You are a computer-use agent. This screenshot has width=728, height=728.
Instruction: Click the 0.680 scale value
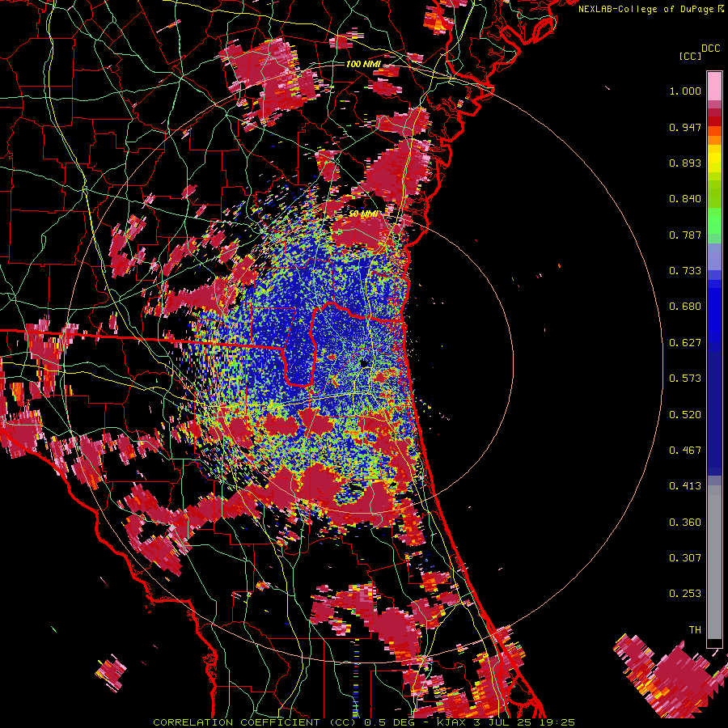(685, 307)
